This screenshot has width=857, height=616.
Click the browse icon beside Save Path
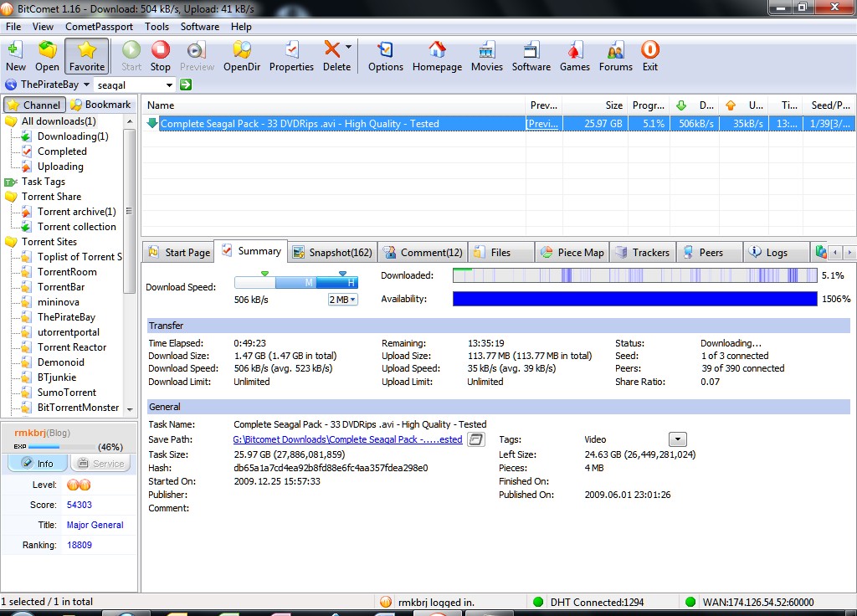[476, 439]
